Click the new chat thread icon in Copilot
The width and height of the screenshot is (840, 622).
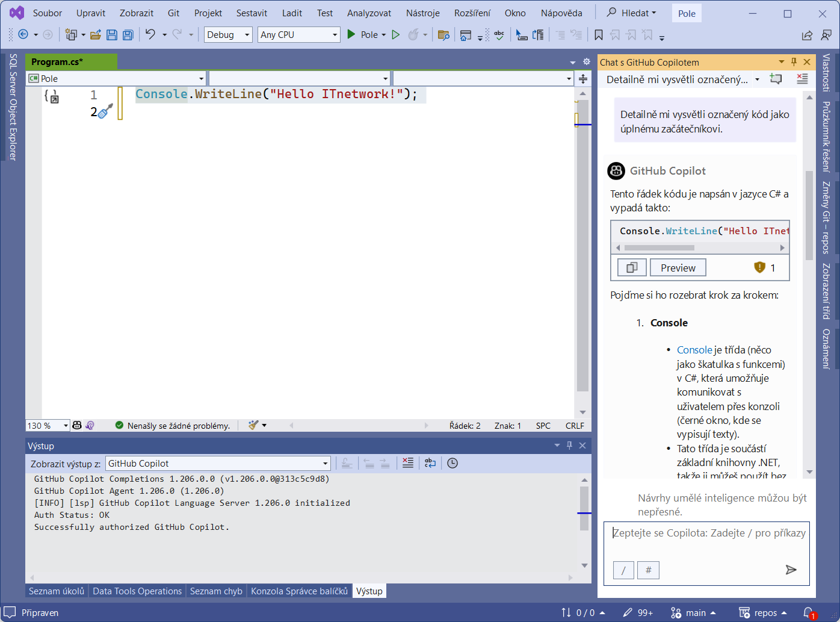pyautogui.click(x=776, y=79)
